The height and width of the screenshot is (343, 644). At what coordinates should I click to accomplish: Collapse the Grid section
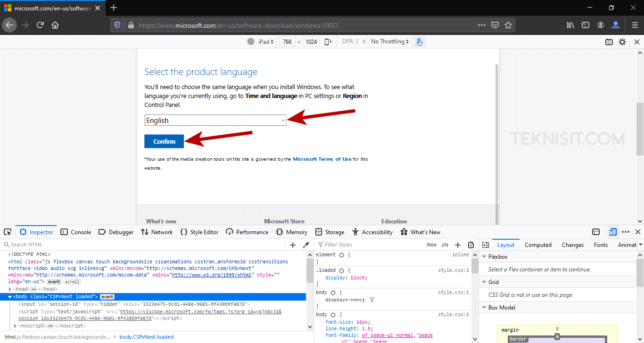click(x=484, y=282)
